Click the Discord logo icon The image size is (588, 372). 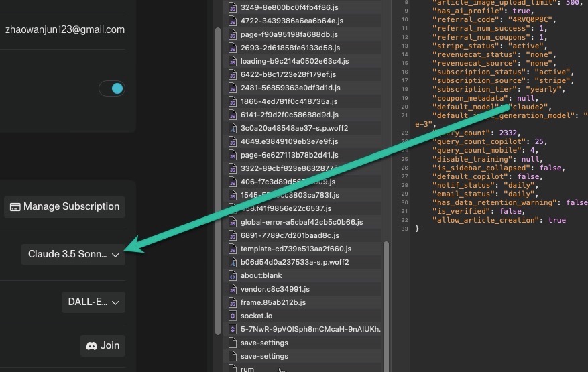click(x=92, y=346)
